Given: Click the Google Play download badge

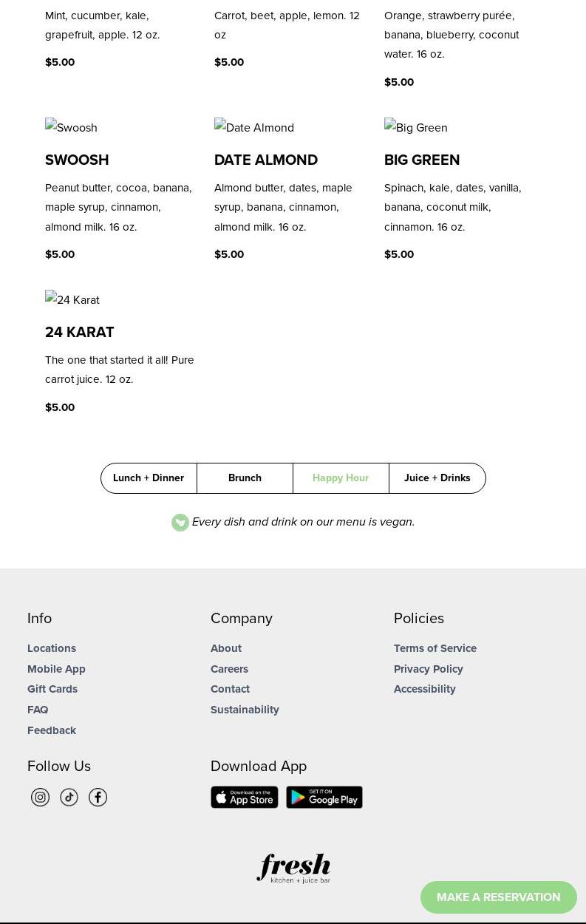Looking at the screenshot, I should pos(324,797).
